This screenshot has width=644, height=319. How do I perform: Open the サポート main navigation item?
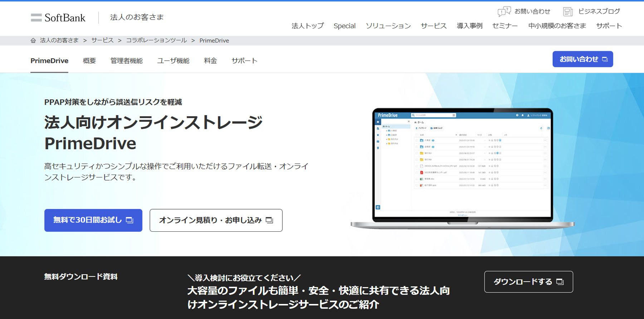(609, 26)
